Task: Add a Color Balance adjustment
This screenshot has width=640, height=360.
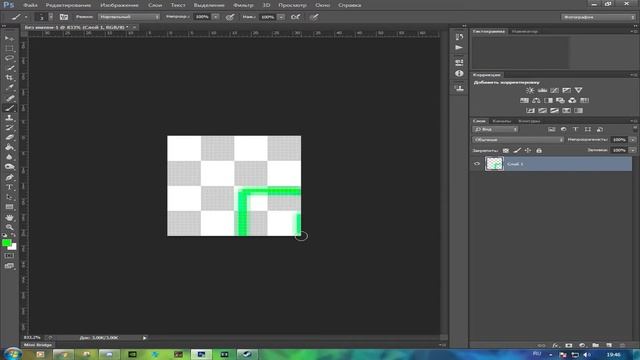Action: pos(536,100)
